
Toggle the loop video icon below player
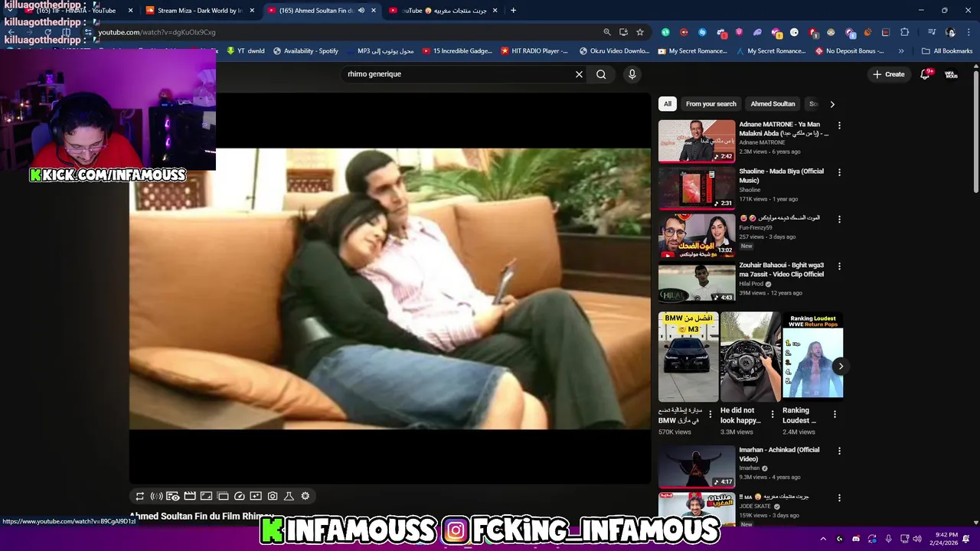click(x=139, y=496)
